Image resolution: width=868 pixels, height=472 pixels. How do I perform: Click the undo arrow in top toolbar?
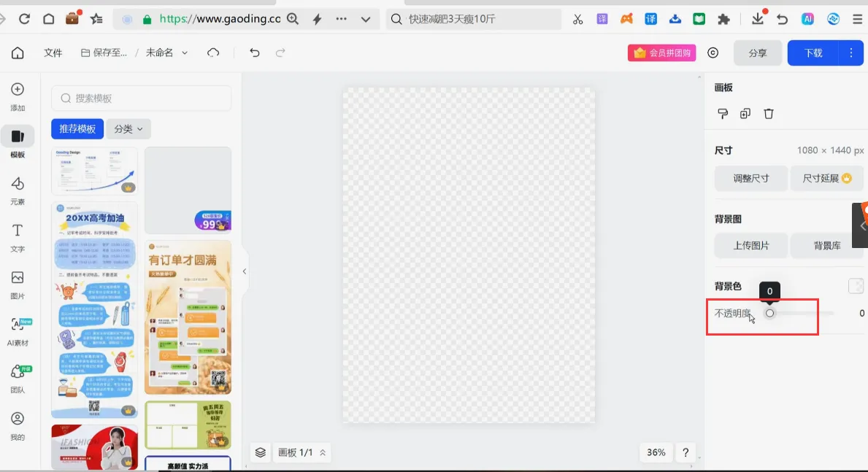[x=254, y=53]
